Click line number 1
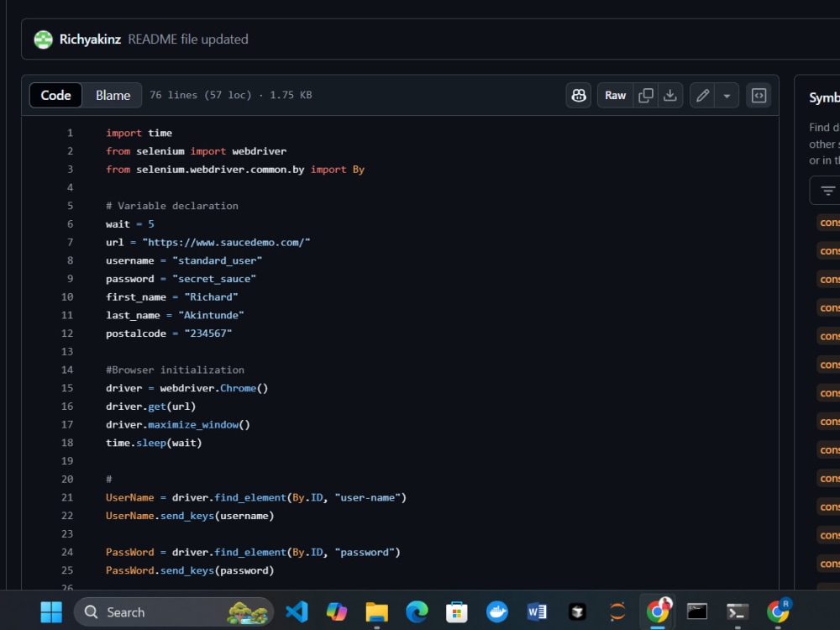 [70, 133]
